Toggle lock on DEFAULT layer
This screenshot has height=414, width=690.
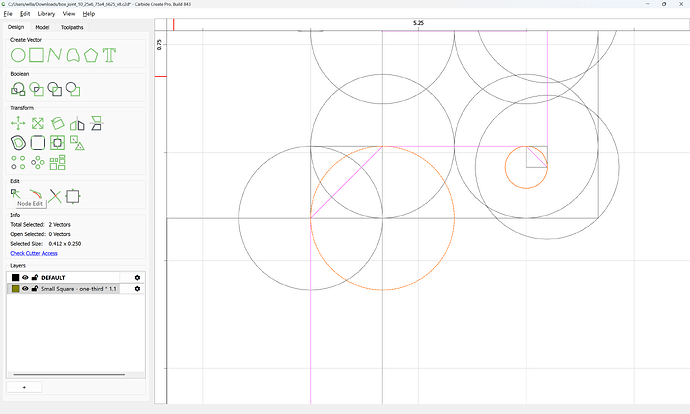35,278
